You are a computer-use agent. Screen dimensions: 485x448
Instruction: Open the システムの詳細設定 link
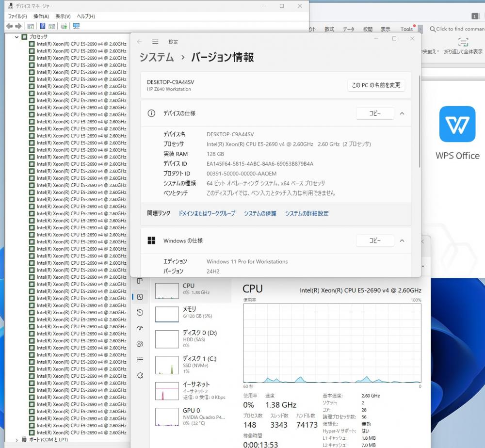pos(307,213)
